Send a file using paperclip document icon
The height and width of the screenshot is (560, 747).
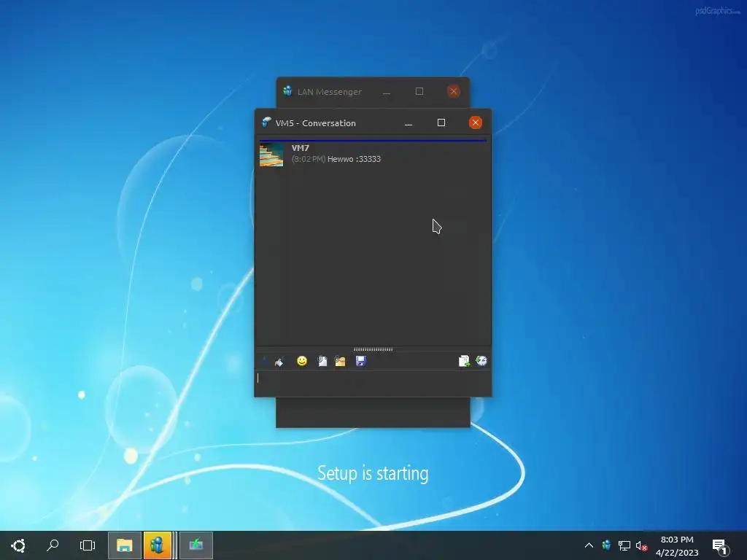click(322, 362)
